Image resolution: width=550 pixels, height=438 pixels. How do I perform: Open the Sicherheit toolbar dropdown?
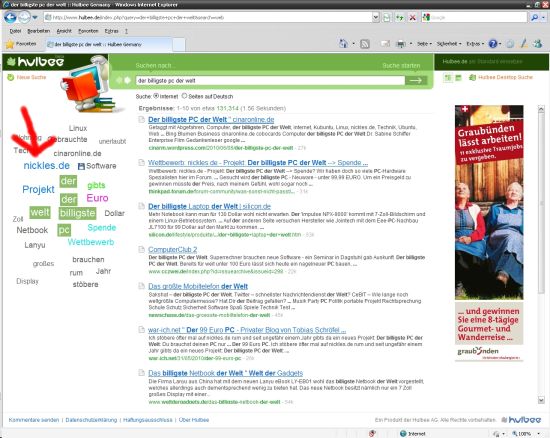(449, 44)
